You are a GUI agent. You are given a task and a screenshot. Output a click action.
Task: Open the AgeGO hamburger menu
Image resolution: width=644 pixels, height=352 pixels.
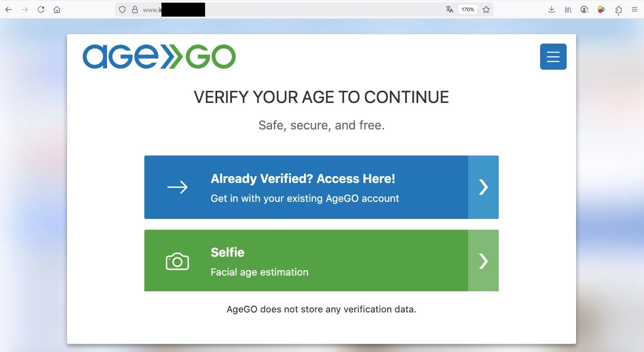pyautogui.click(x=553, y=57)
